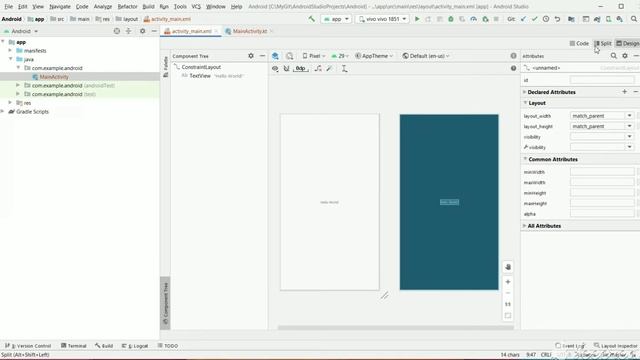Open Component Tree settings gear
The width and height of the screenshot is (640, 360).
tap(251, 56)
